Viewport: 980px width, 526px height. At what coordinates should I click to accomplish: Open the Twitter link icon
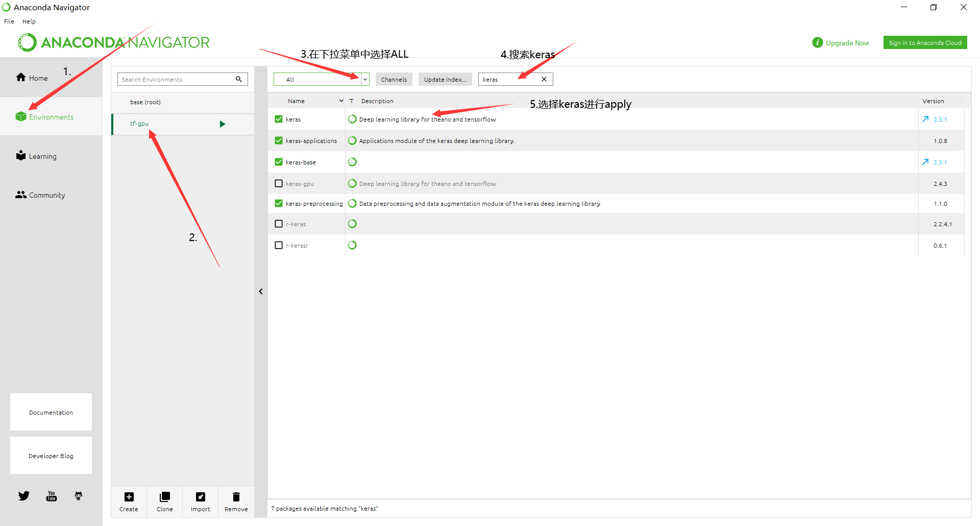(24, 496)
